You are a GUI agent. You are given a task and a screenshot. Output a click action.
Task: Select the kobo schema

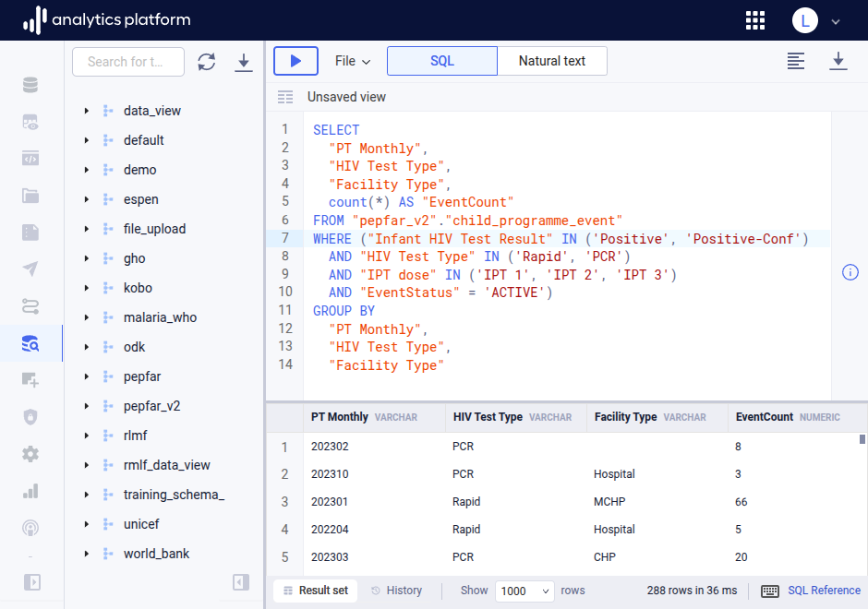(x=138, y=288)
